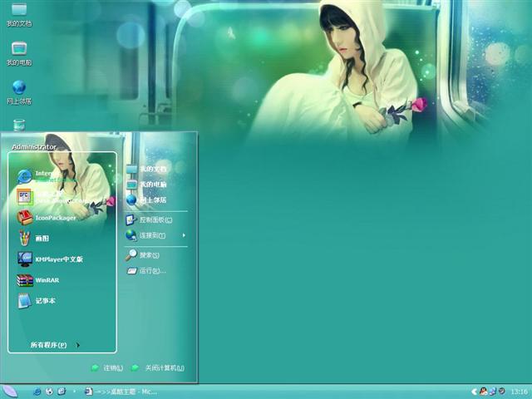This screenshot has width=532, height=399.
Task: Click the leaf-shaped Start button
Action: tap(9, 392)
